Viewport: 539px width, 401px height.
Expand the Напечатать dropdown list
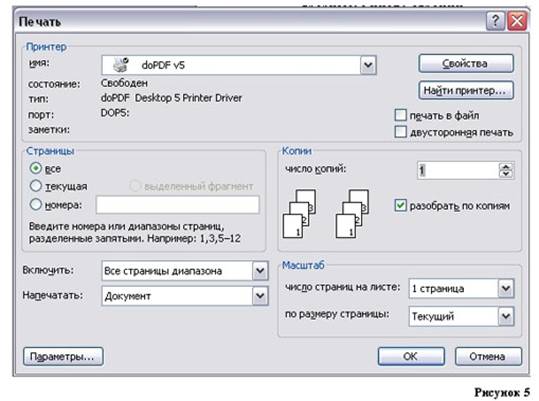260,296
